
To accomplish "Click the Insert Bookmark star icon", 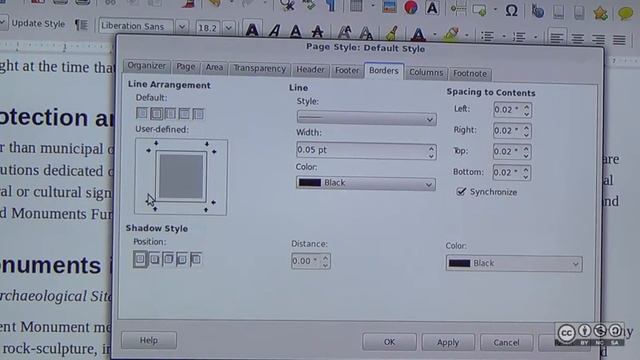I will (600, 13).
